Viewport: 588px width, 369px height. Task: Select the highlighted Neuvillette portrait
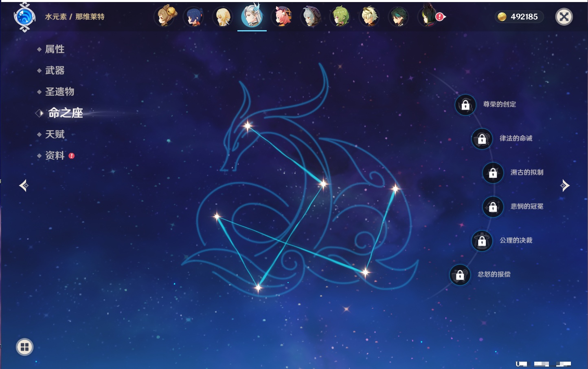tap(252, 15)
